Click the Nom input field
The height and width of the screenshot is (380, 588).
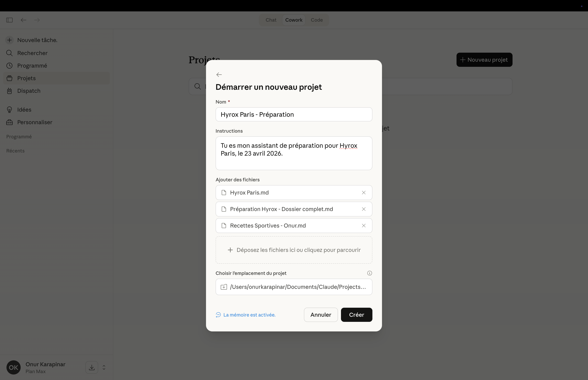294,115
